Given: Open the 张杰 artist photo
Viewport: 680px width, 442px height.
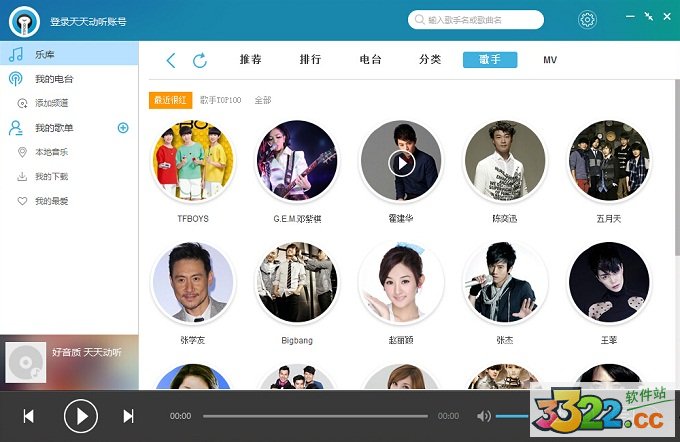Looking at the screenshot, I should point(505,283).
